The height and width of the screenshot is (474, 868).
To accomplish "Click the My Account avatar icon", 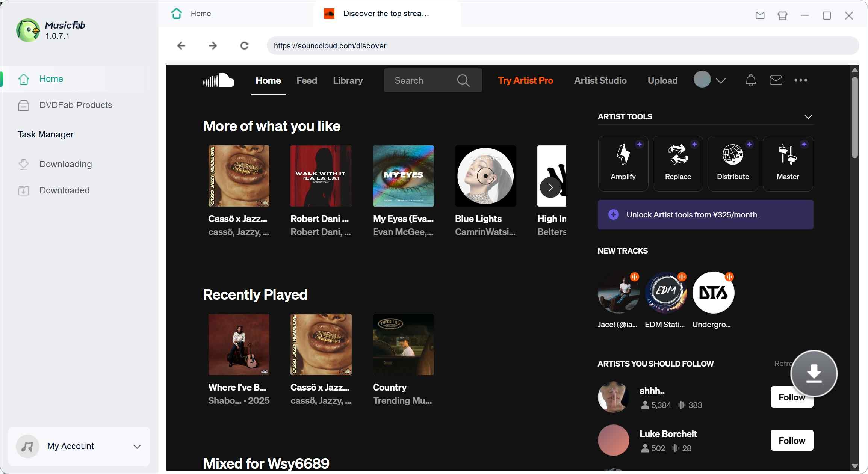I will (27, 446).
